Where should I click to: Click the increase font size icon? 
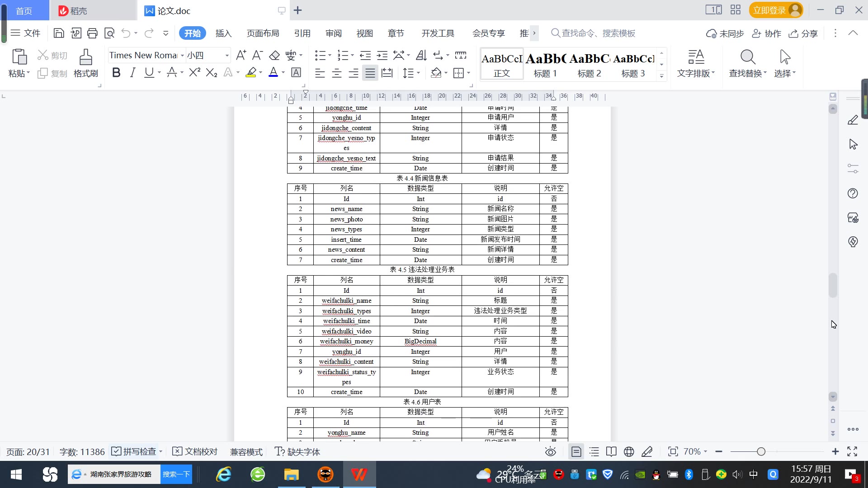click(241, 55)
